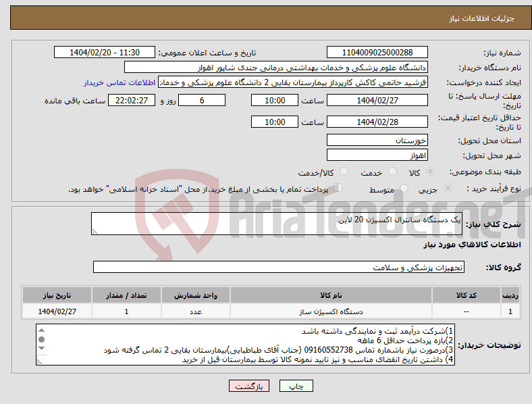Click the announcement date field 1404/02/20 - 11:30
532x404 pixels.
pyautogui.click(x=105, y=52)
